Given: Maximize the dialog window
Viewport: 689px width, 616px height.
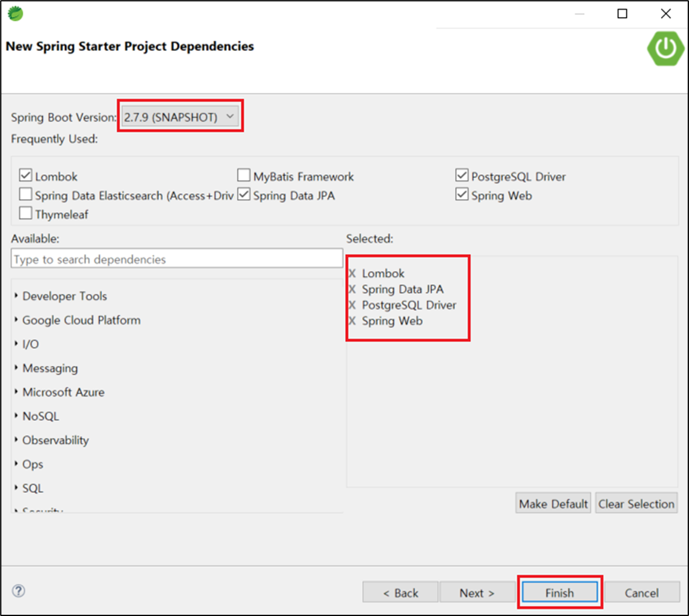Looking at the screenshot, I should [622, 13].
